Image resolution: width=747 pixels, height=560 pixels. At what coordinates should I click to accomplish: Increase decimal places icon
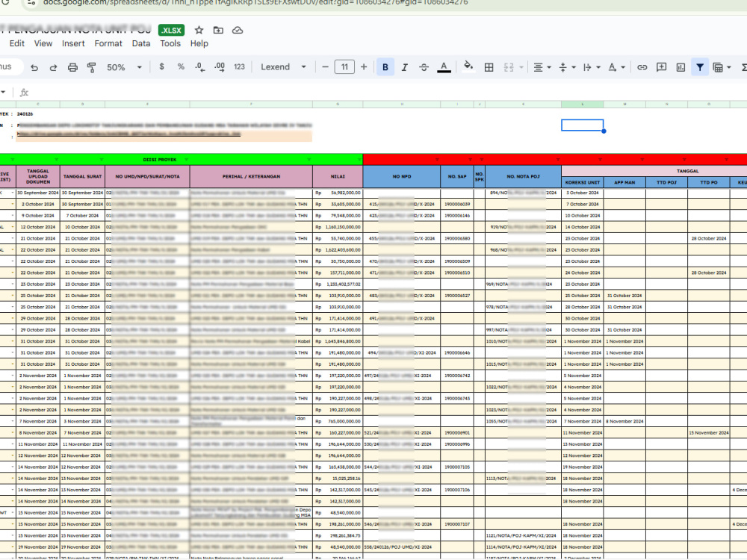point(220,67)
